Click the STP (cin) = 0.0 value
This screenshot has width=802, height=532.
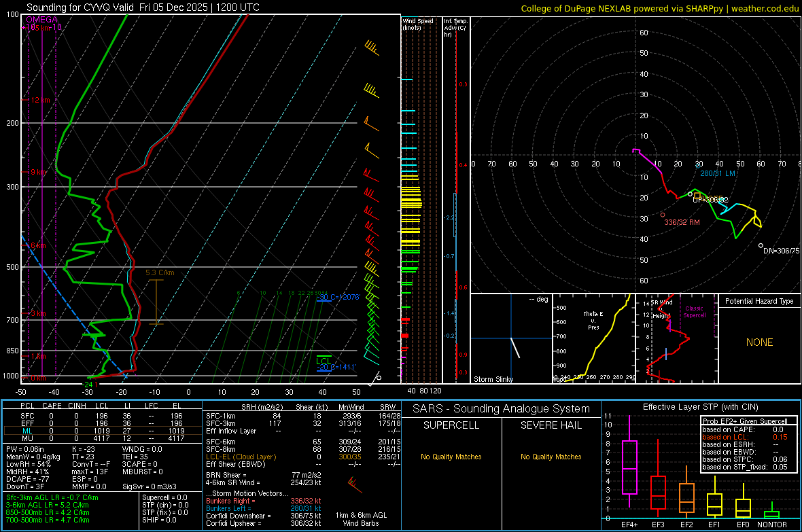165,505
